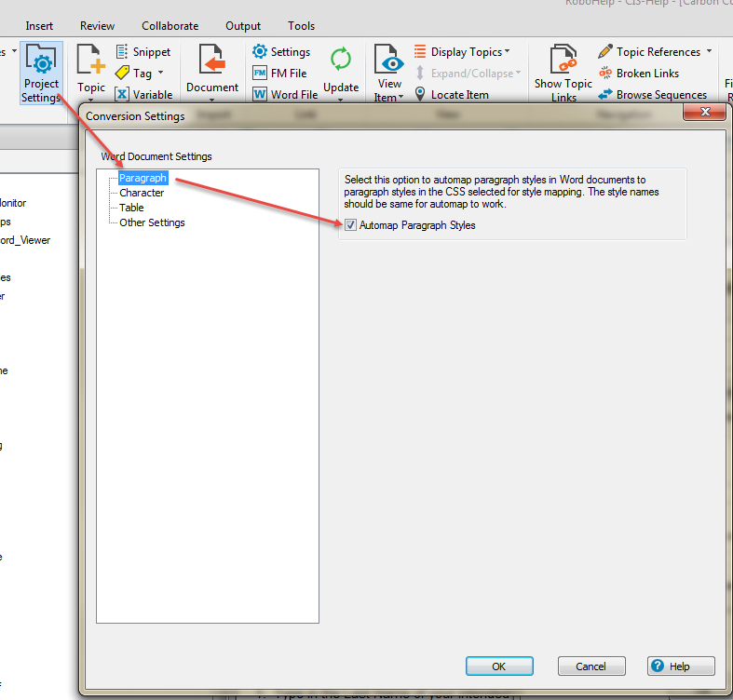The image size is (733, 700).
Task: Select Table in the settings tree
Action: pyautogui.click(x=131, y=208)
